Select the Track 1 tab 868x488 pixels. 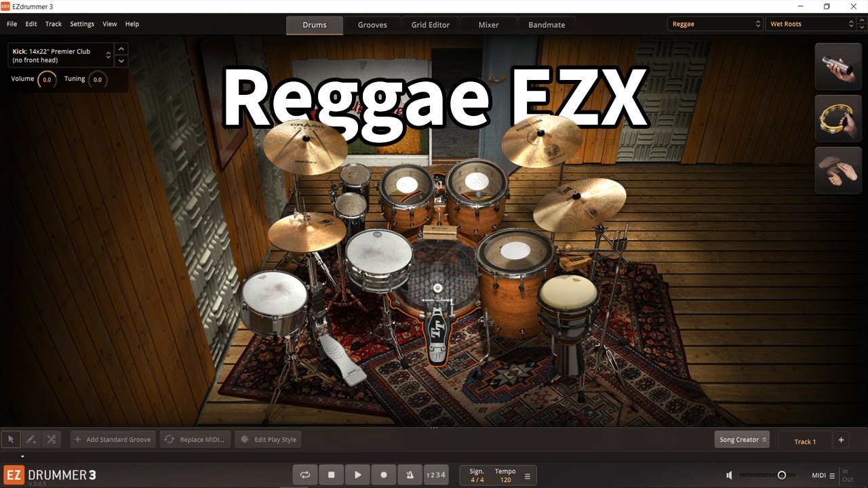click(805, 441)
